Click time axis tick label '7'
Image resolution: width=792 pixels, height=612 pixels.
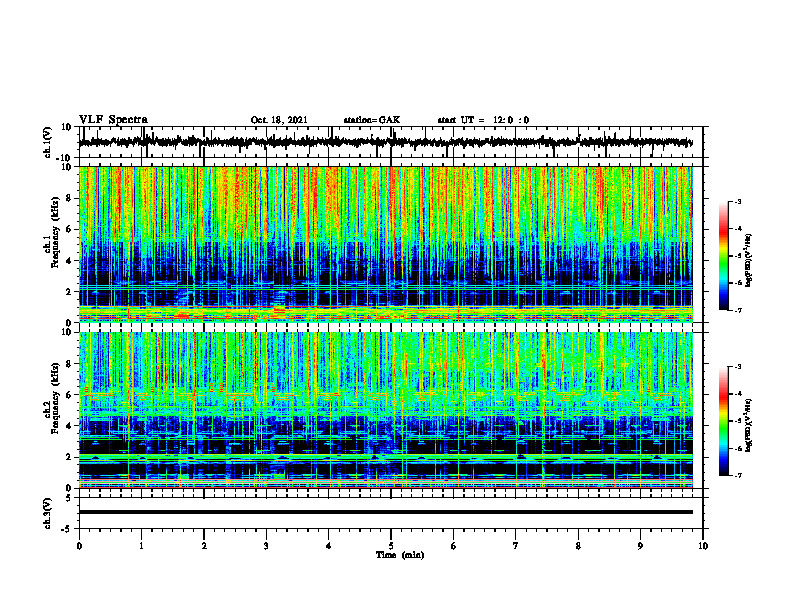tap(516, 546)
